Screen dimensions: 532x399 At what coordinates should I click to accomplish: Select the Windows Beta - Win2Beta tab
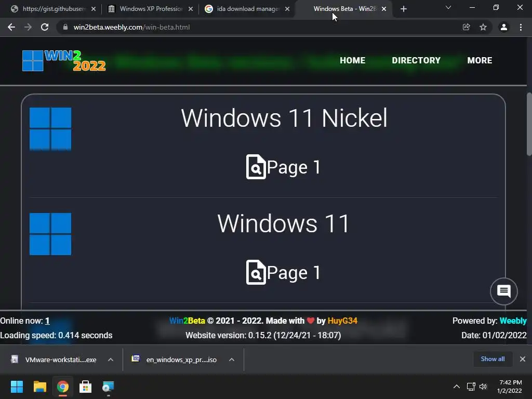pos(344,9)
